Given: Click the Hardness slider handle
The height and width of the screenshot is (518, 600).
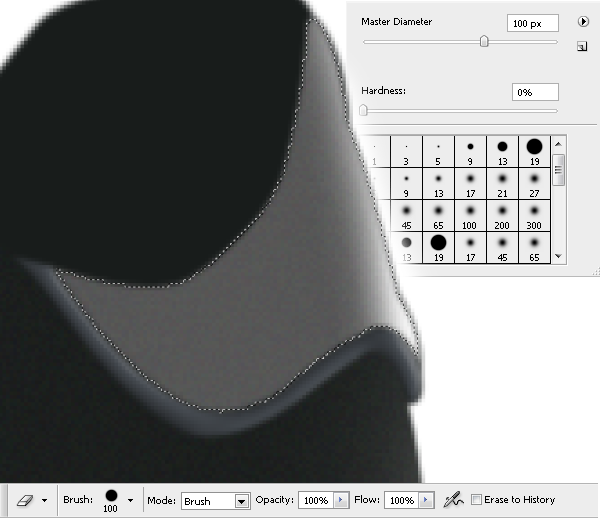Looking at the screenshot, I should click(364, 110).
